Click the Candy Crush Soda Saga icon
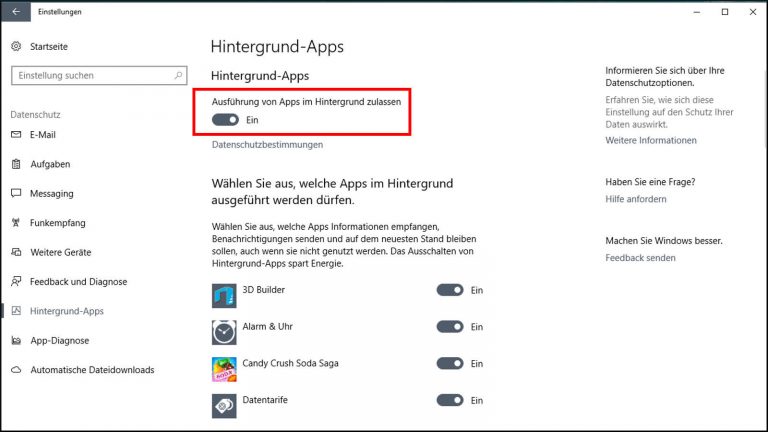 pos(224,369)
